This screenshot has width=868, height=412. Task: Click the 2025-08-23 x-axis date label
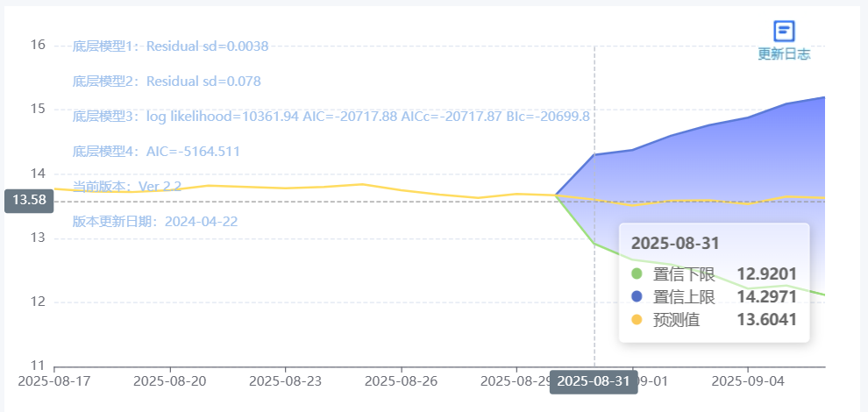pyautogui.click(x=286, y=381)
